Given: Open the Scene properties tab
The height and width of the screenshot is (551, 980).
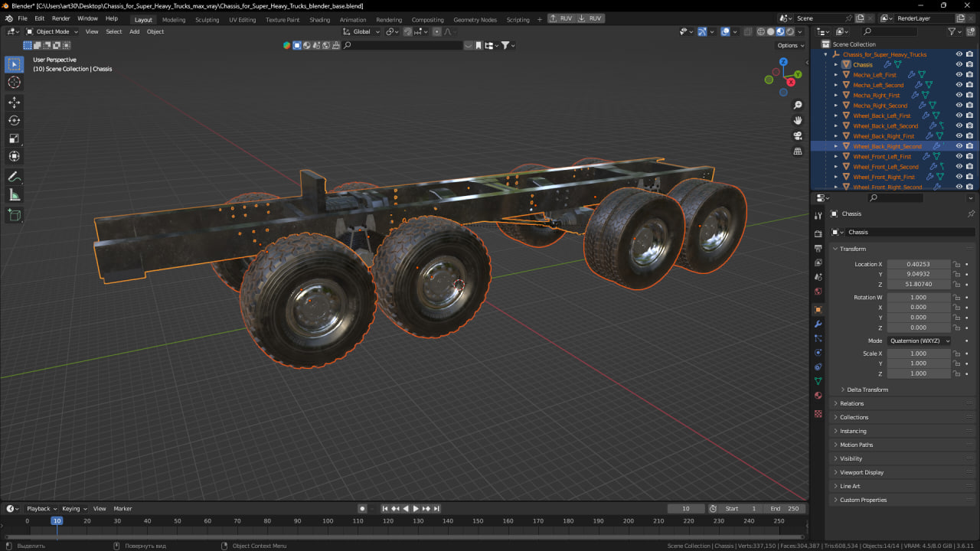Looking at the screenshot, I should [x=818, y=277].
